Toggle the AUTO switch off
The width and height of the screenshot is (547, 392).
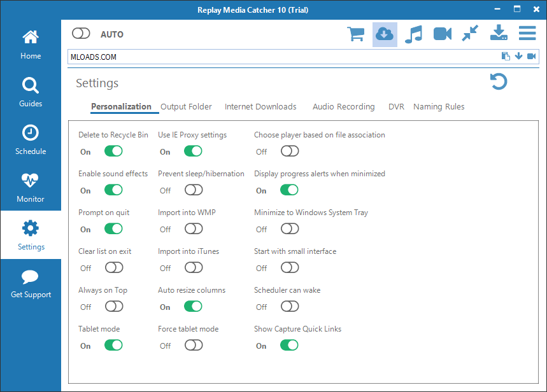pyautogui.click(x=81, y=33)
